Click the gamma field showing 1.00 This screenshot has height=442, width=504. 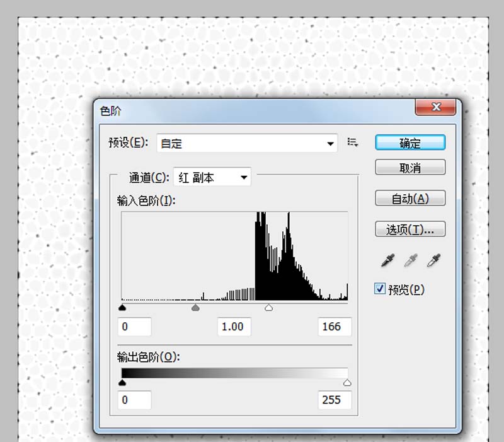(x=234, y=327)
